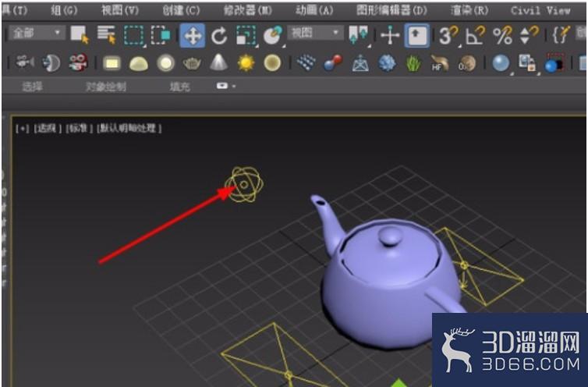Toggle Angle Snap
The width and height of the screenshot is (588, 387).
coord(475,36)
